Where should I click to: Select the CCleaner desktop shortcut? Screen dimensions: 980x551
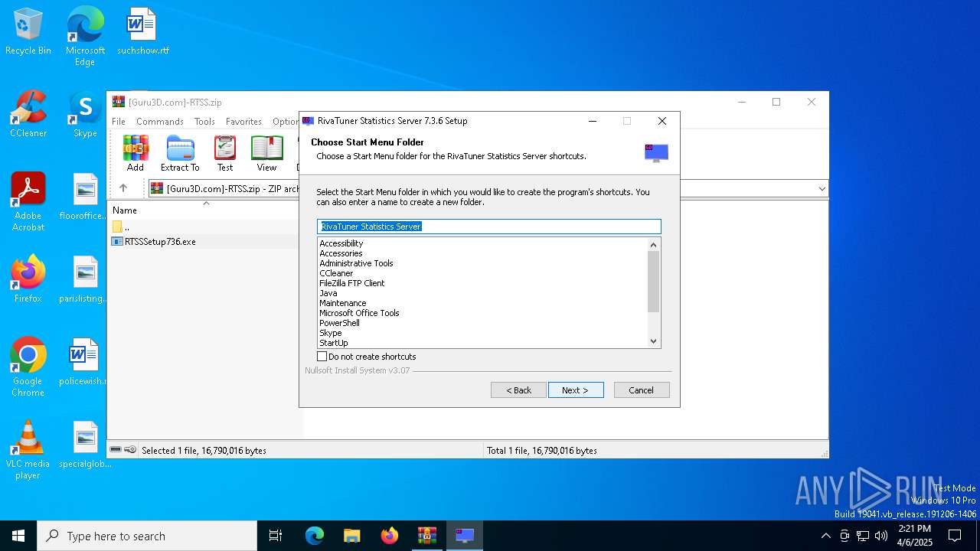pos(28,114)
